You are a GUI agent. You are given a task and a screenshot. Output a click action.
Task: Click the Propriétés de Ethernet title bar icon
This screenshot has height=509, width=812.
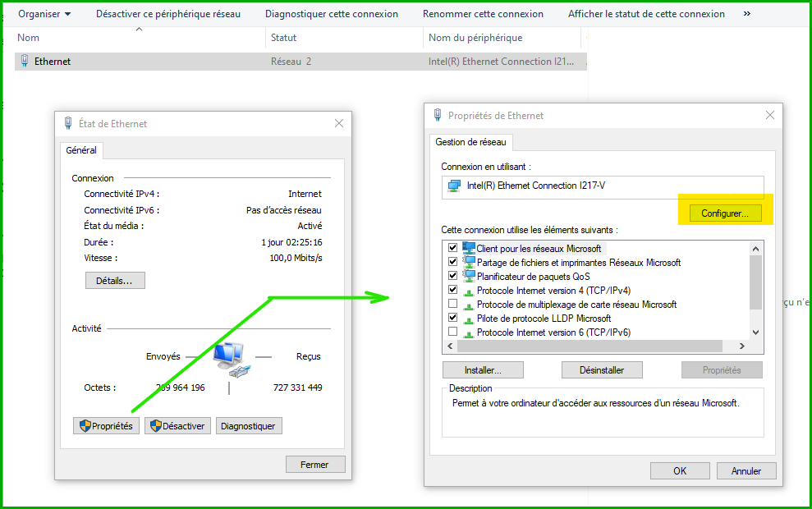[x=438, y=115]
